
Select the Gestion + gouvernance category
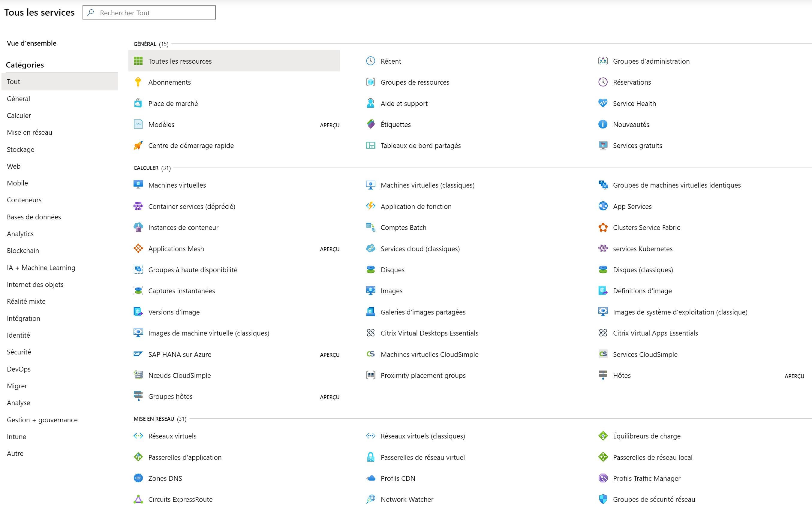(x=42, y=420)
